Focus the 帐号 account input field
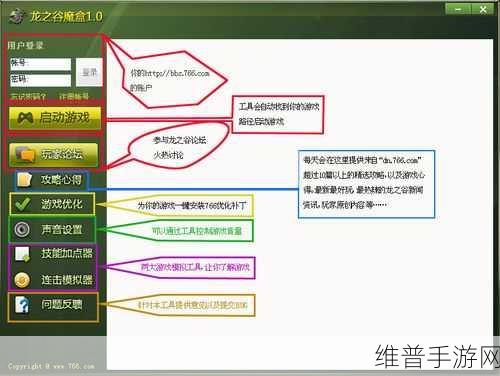The height and width of the screenshot is (376, 500). pyautogui.click(x=40, y=64)
